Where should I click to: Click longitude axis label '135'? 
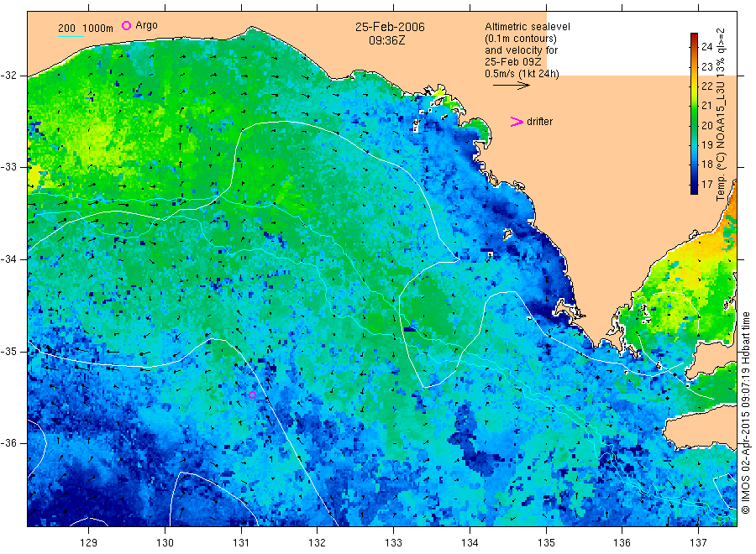546,543
